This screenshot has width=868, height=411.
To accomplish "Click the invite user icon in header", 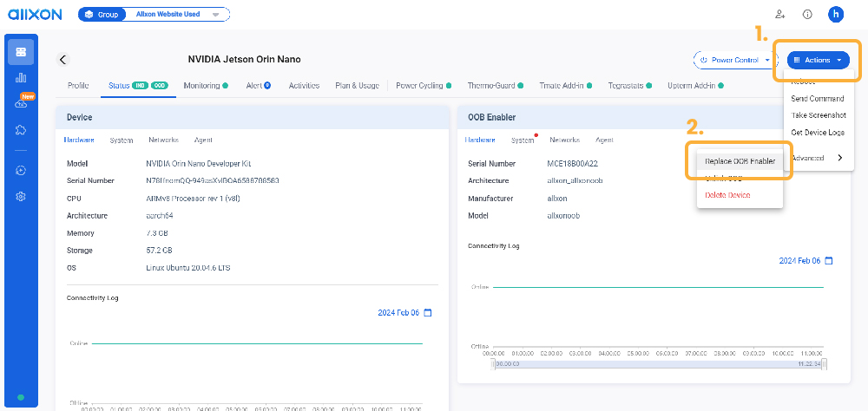I will point(780,15).
